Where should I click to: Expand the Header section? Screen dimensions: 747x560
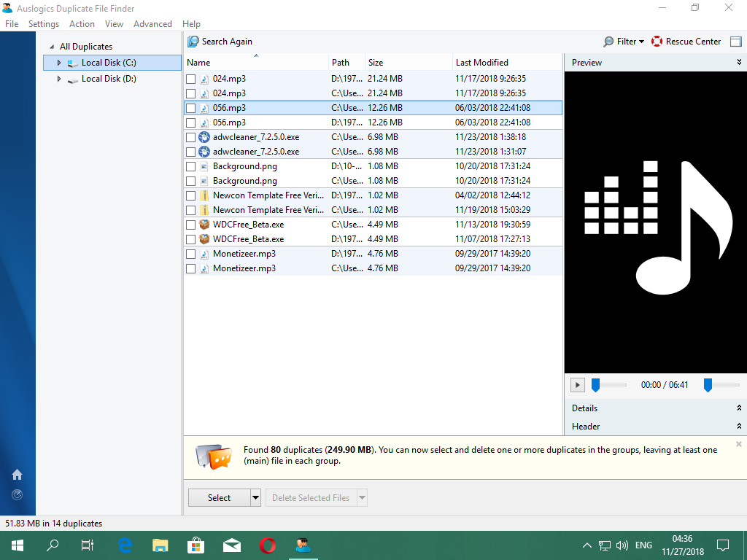pos(739,426)
